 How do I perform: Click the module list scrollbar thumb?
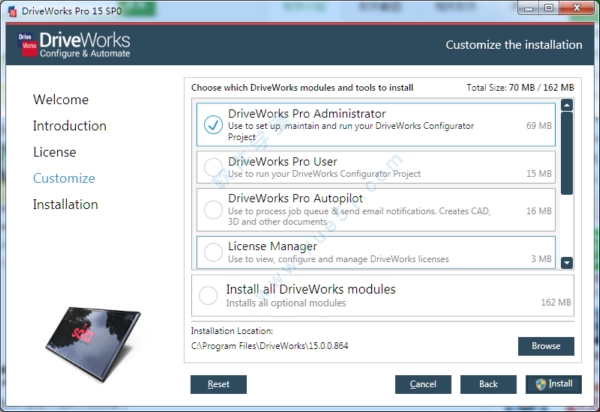(x=567, y=153)
